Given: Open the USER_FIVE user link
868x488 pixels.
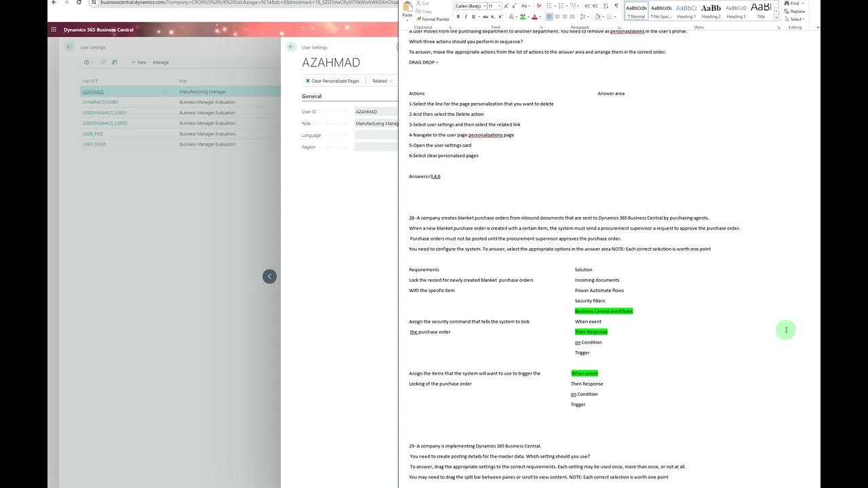Looking at the screenshot, I should (x=93, y=134).
